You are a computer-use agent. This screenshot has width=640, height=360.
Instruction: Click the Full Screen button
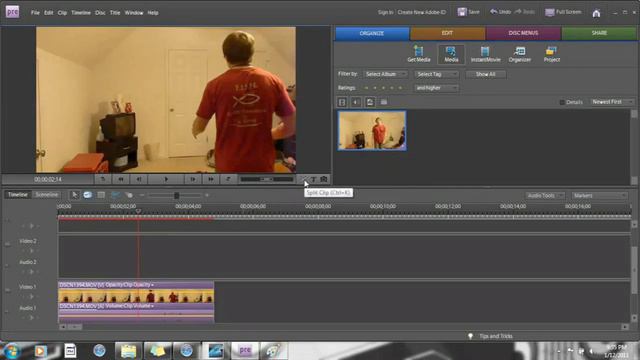[563, 12]
